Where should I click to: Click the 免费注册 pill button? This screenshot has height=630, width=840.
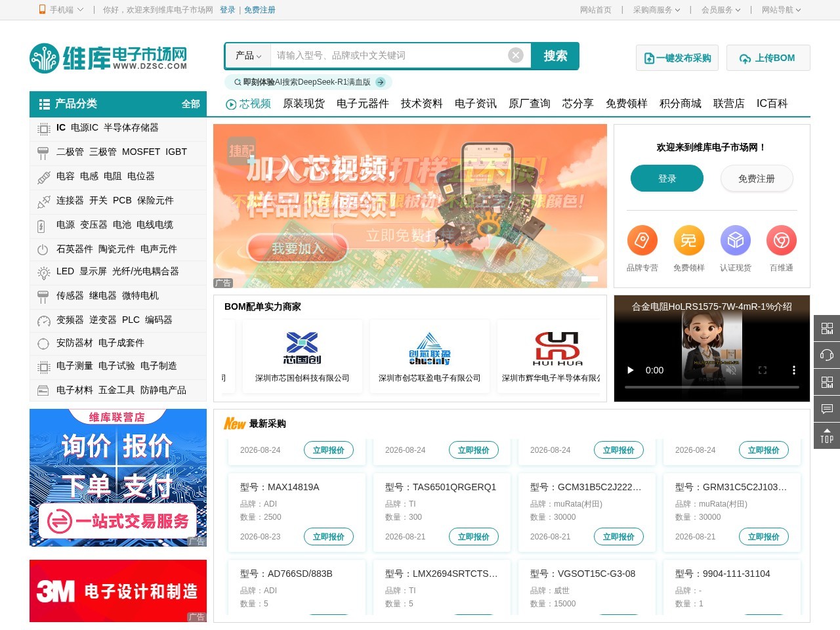[x=757, y=178]
